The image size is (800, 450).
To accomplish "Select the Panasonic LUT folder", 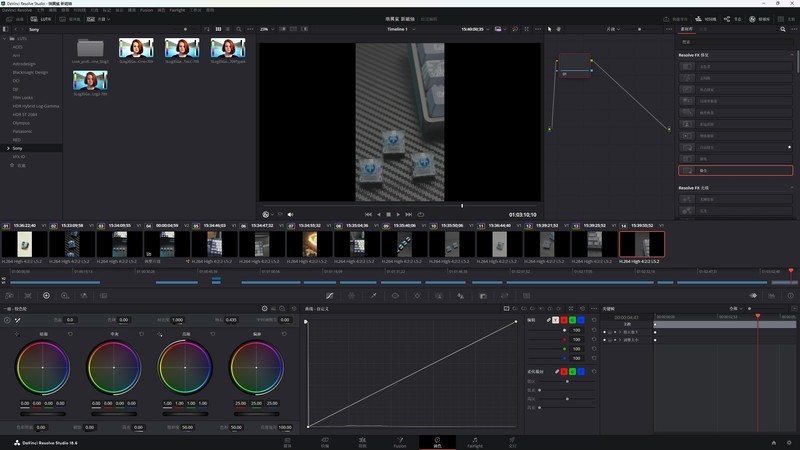I will click(x=23, y=131).
